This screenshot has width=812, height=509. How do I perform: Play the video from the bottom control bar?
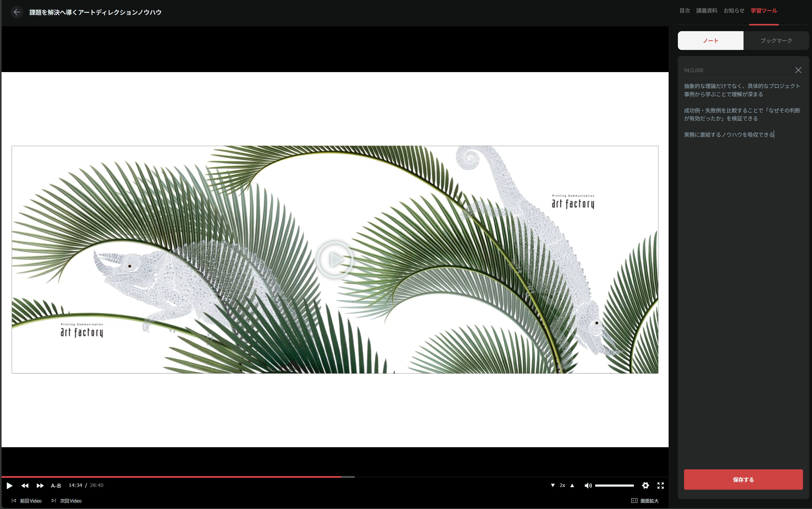10,485
